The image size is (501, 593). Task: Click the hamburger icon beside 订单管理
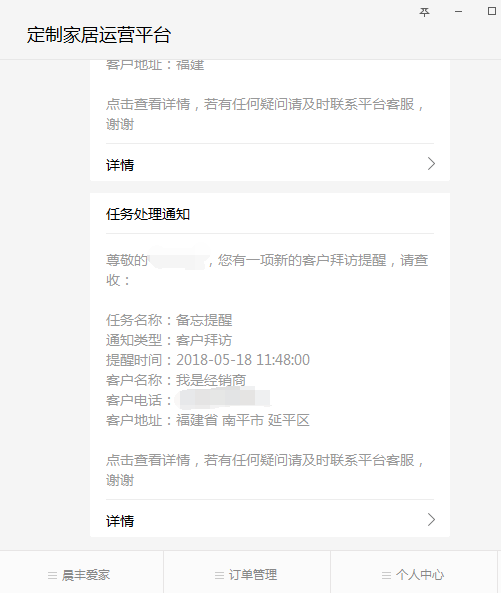pyautogui.click(x=219, y=576)
